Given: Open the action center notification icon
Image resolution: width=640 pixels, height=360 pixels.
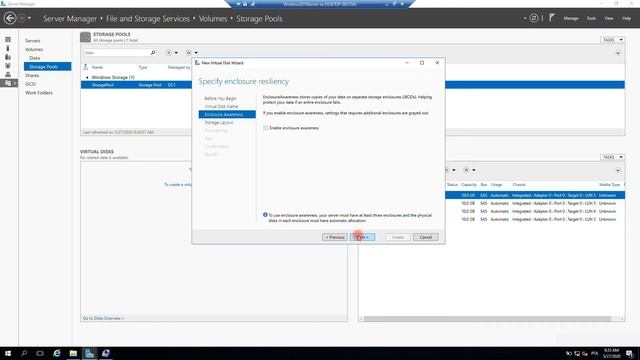Looking at the screenshot, I should (630, 353).
